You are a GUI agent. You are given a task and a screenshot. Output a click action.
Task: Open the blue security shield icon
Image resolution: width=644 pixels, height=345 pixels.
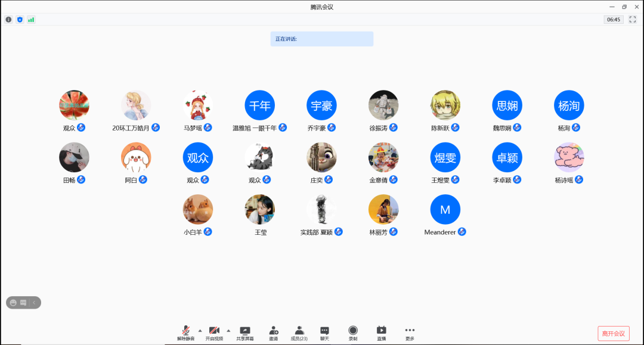point(20,20)
